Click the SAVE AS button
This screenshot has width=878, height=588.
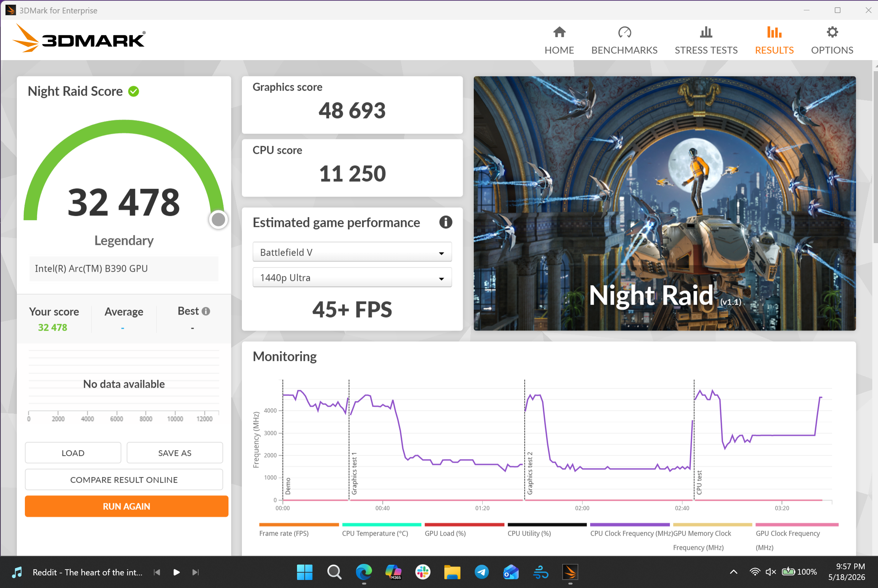point(175,453)
